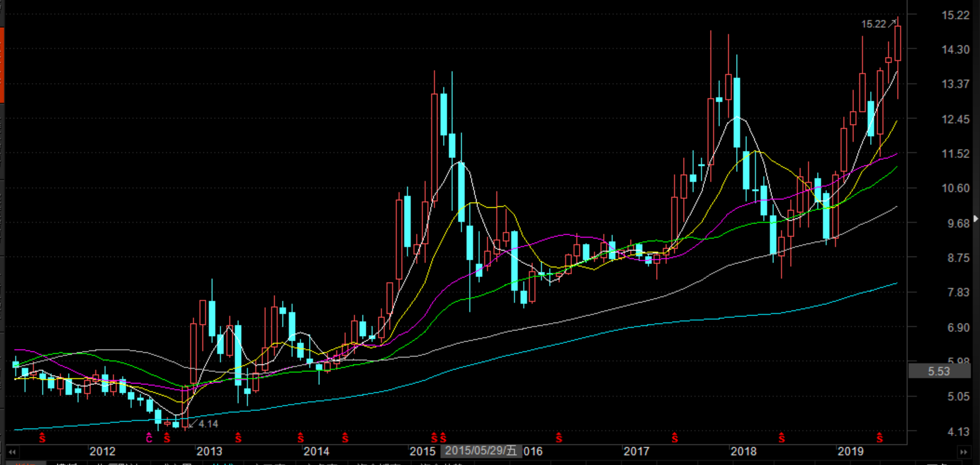The width and height of the screenshot is (980, 465).
Task: Click the red S marker in 2011
Action: pos(42,439)
